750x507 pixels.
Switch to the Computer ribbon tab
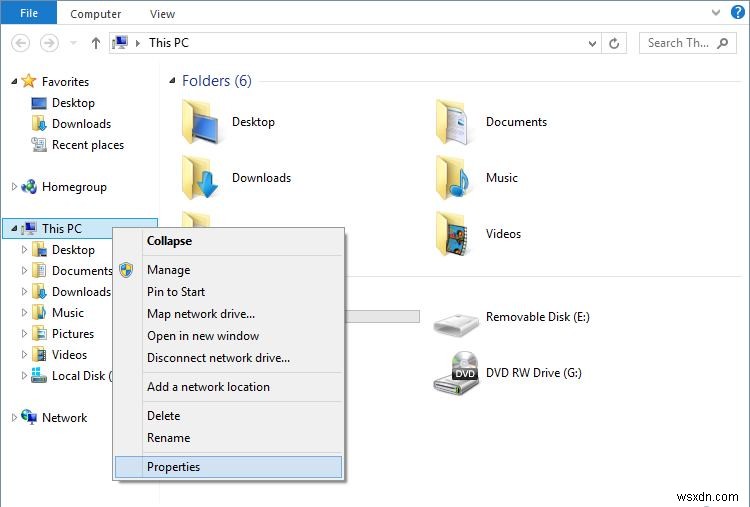pyautogui.click(x=95, y=14)
